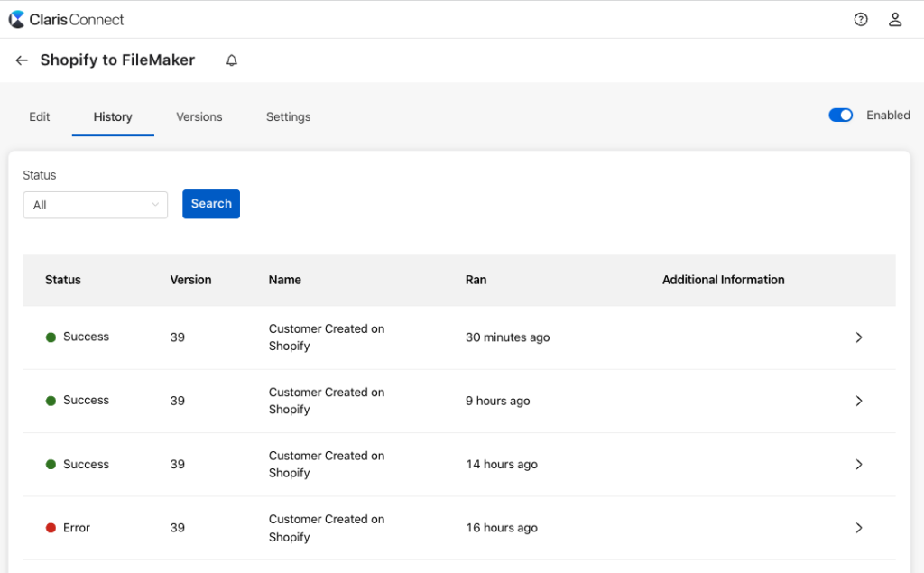
Task: Click the Name column header
Action: (284, 280)
